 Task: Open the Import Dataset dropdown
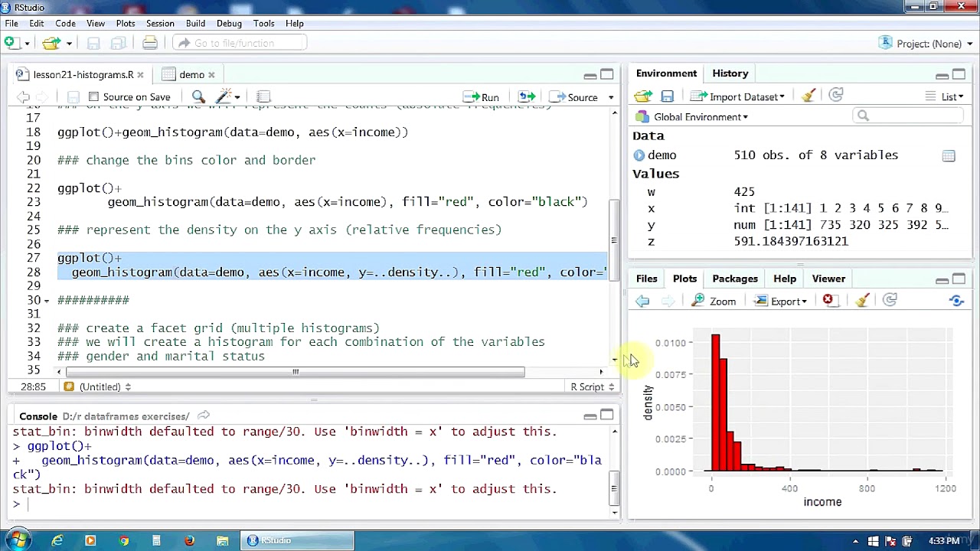click(x=737, y=96)
